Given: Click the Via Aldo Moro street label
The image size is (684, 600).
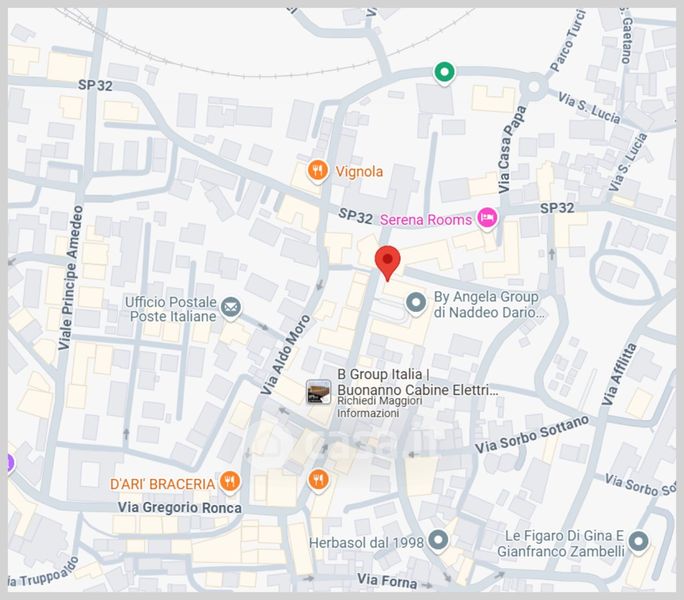Looking at the screenshot, I should (285, 355).
